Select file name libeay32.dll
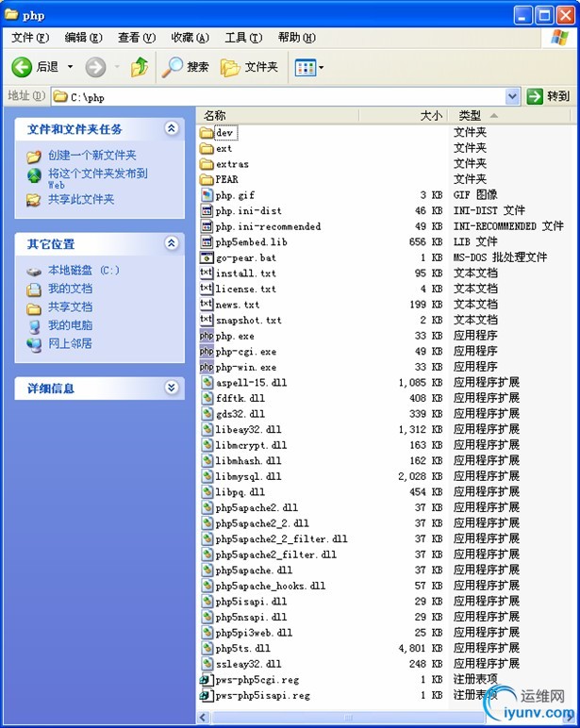 point(248,429)
